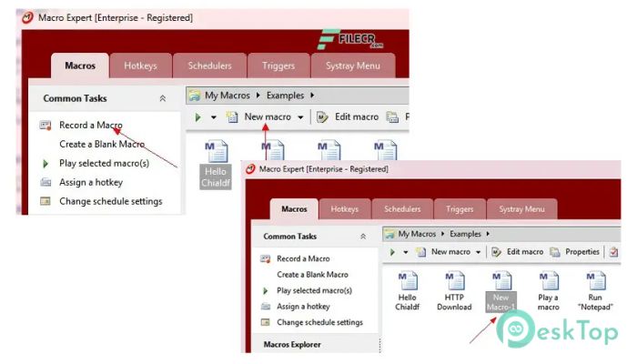Click My Macros folder icon in front window

389,234
